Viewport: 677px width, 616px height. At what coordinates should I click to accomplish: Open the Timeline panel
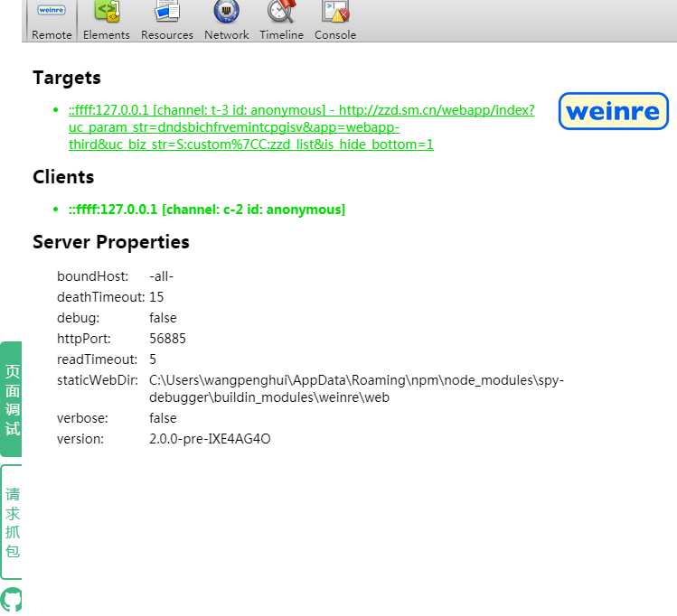[x=281, y=21]
